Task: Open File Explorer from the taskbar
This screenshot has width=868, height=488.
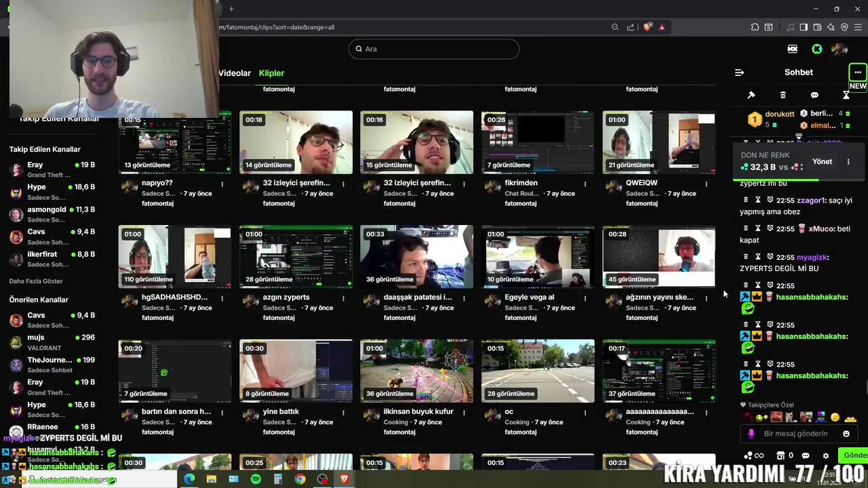Action: pyautogui.click(x=212, y=479)
